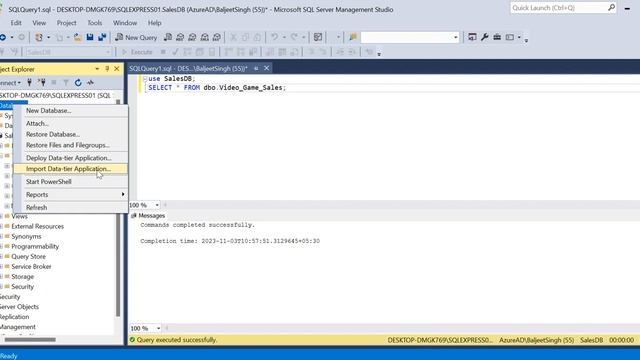The width and height of the screenshot is (640, 360).
Task: Pin the Object Explorer panel
Action: [x=107, y=69]
